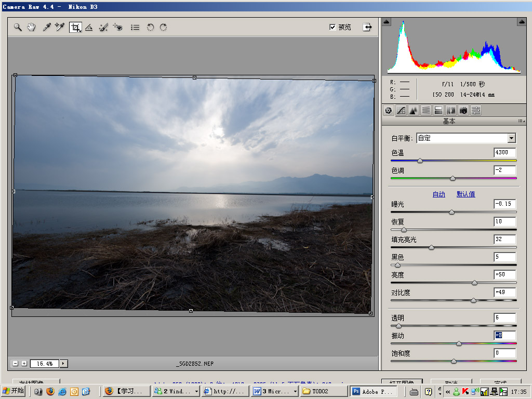Image resolution: width=532 pixels, height=399 pixels.
Task: Switch to the Split Toning tab
Action: pos(438,110)
